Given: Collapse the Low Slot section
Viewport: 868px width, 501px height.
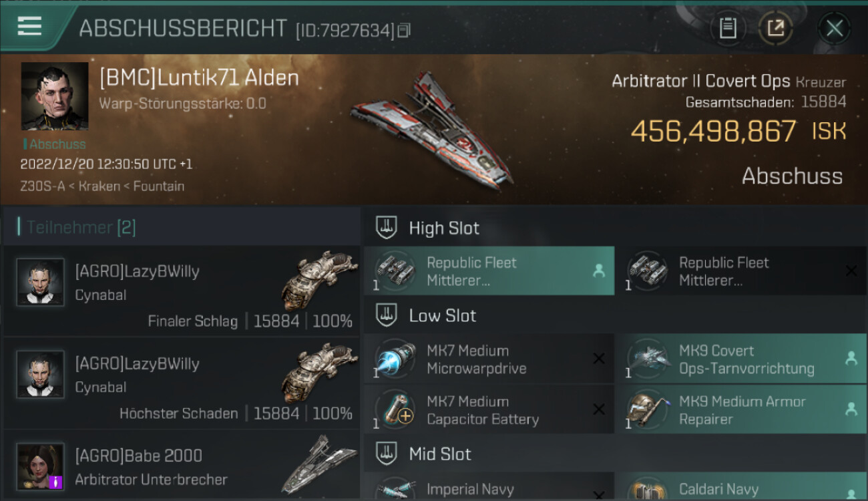Looking at the screenshot, I should [x=614, y=315].
